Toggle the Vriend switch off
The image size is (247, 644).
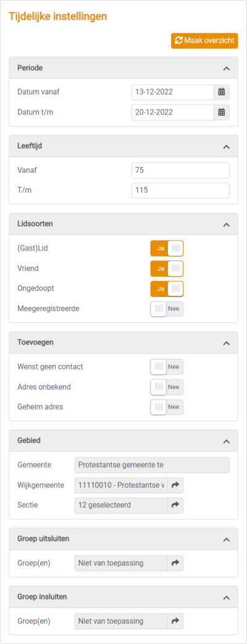click(167, 268)
